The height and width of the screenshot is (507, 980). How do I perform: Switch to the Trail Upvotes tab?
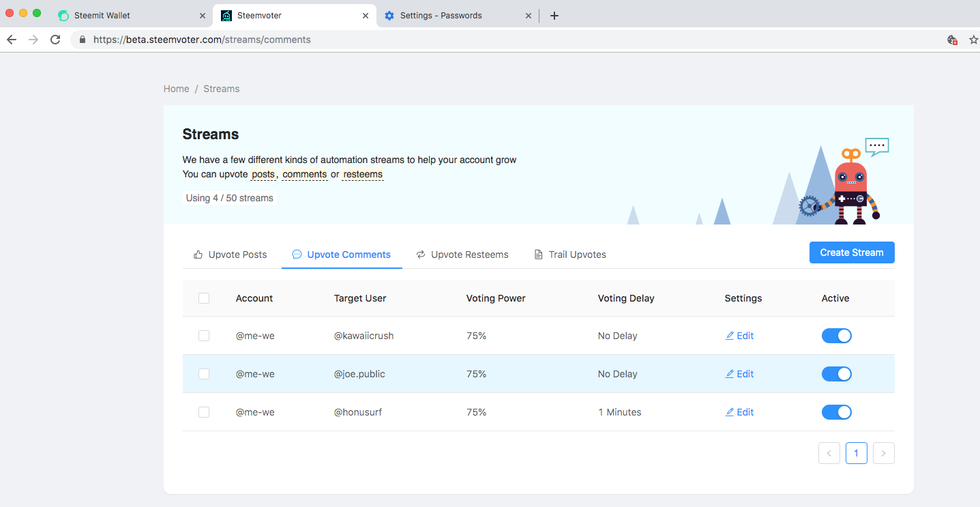(570, 255)
